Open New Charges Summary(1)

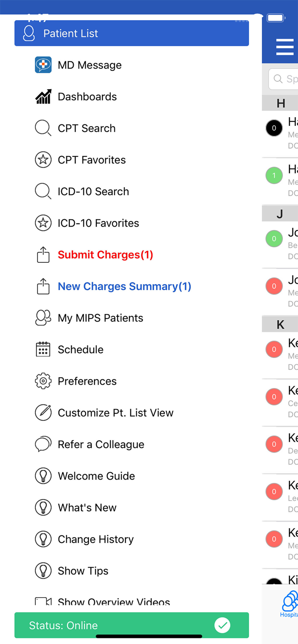coord(124,286)
